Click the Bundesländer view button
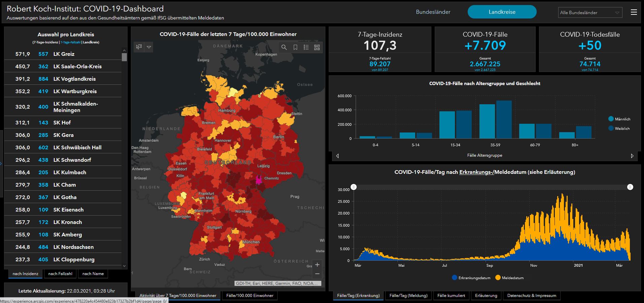 (x=433, y=12)
